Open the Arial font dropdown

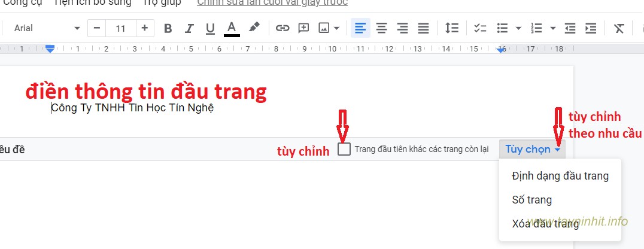point(47,28)
